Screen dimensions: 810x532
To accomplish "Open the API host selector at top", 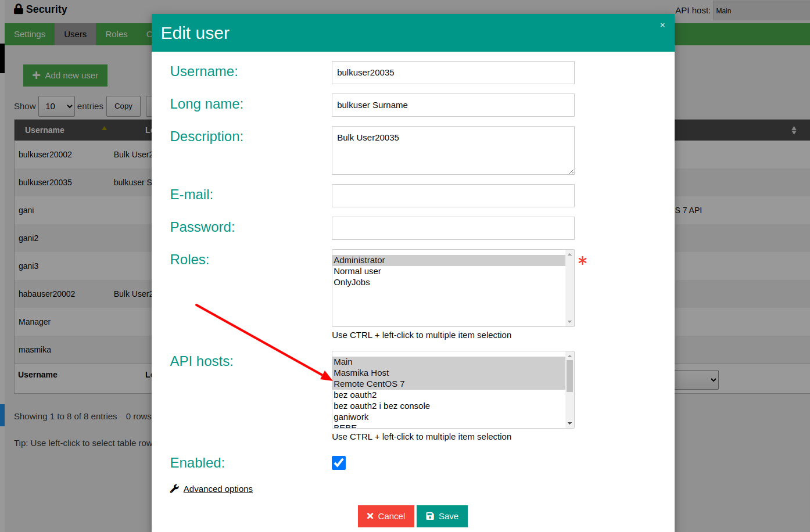I will [761, 10].
